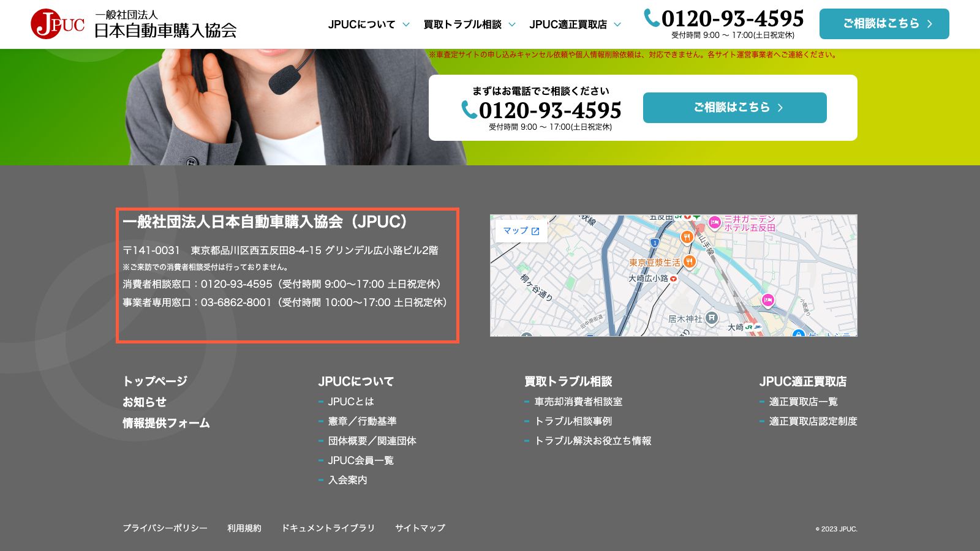Open 車売却消費者相談室 link
980x551 pixels.
point(578,402)
